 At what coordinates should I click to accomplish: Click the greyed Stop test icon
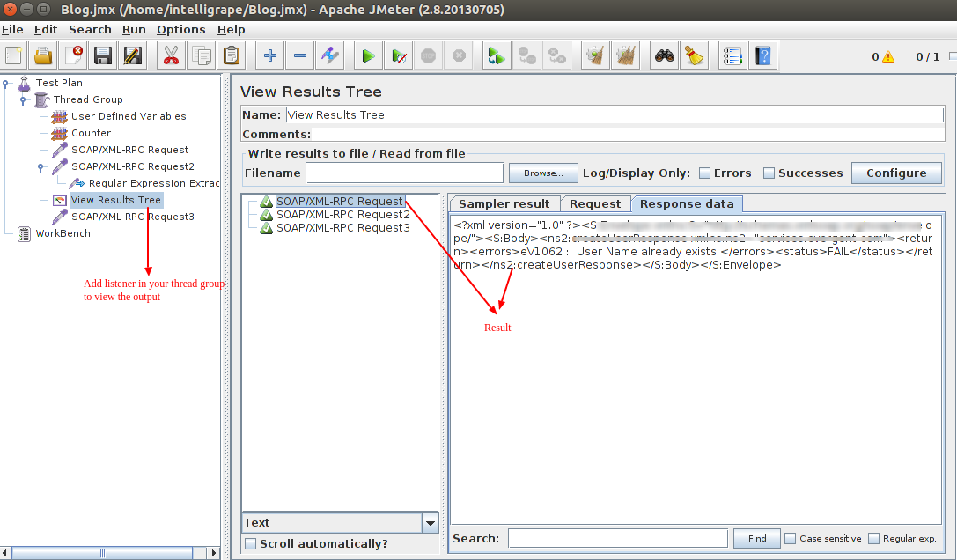point(429,56)
